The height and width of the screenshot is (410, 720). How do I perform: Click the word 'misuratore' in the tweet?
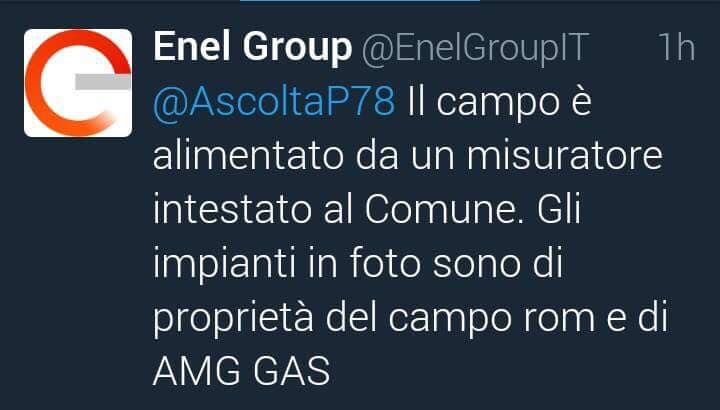[565, 155]
